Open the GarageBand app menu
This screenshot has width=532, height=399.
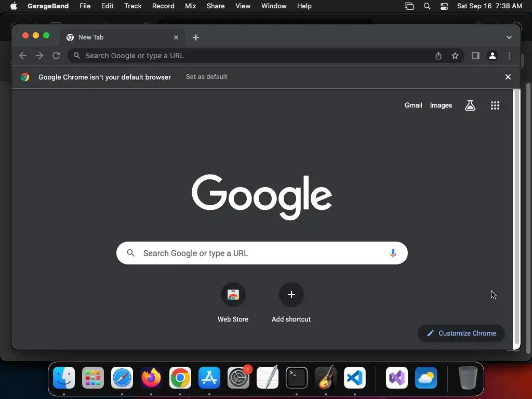point(48,6)
